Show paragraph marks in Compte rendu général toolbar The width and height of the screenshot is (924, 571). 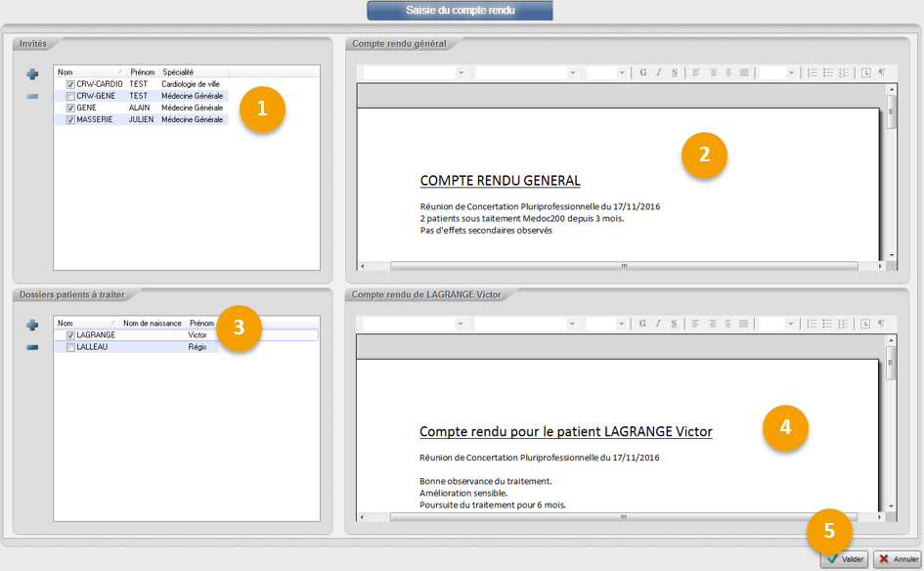coord(881,73)
